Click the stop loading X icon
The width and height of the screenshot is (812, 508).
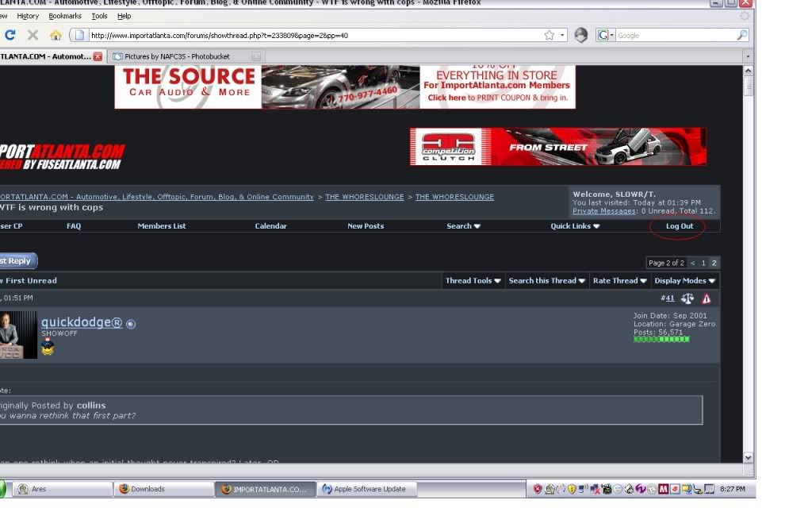pyautogui.click(x=33, y=35)
